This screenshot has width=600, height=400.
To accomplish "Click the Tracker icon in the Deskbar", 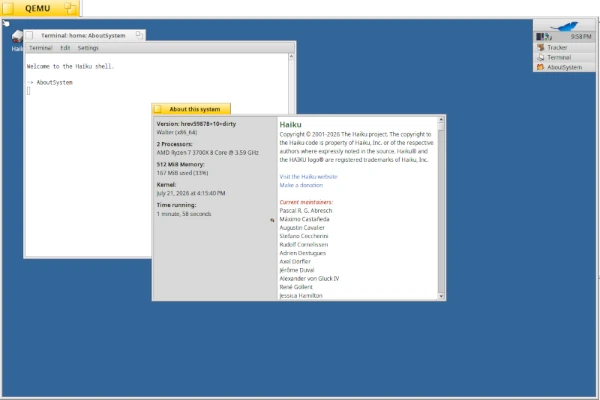I will [540, 47].
